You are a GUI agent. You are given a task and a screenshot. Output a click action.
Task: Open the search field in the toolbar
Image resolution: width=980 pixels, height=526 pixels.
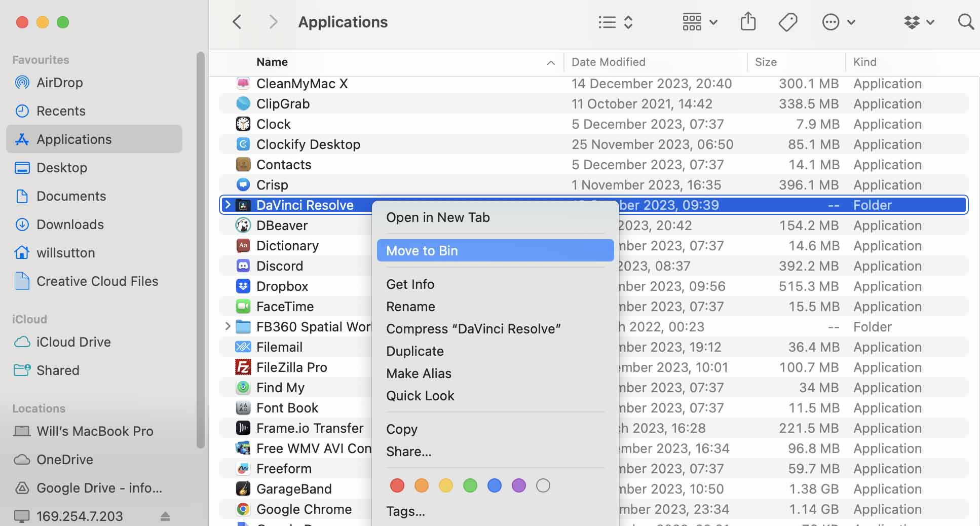click(x=965, y=22)
